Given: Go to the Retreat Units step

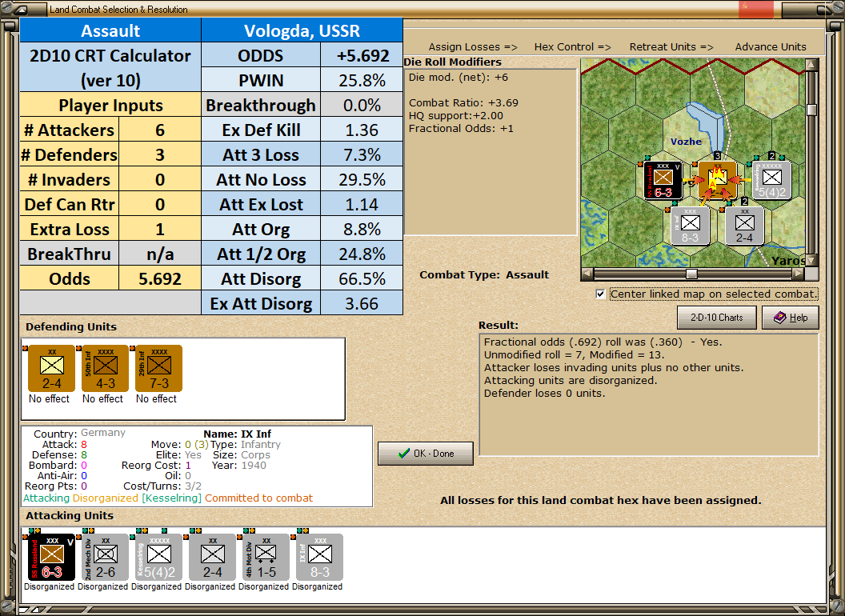Looking at the screenshot, I should pyautogui.click(x=671, y=47).
